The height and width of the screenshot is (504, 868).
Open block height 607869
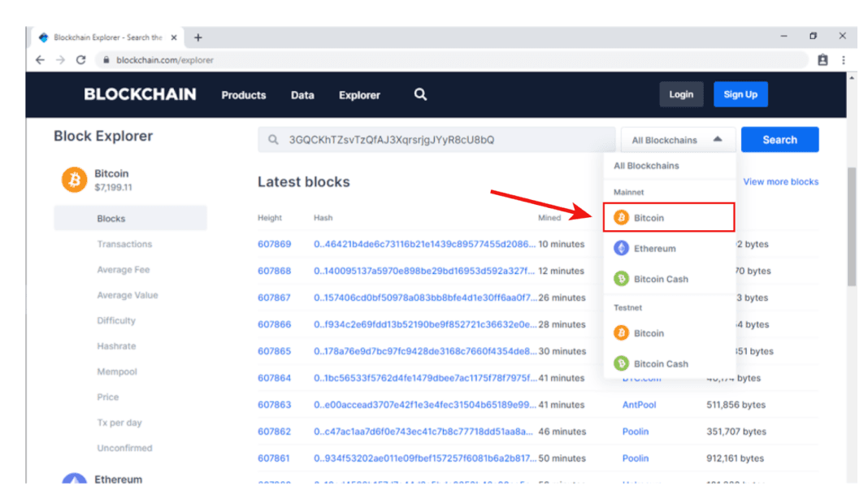274,244
